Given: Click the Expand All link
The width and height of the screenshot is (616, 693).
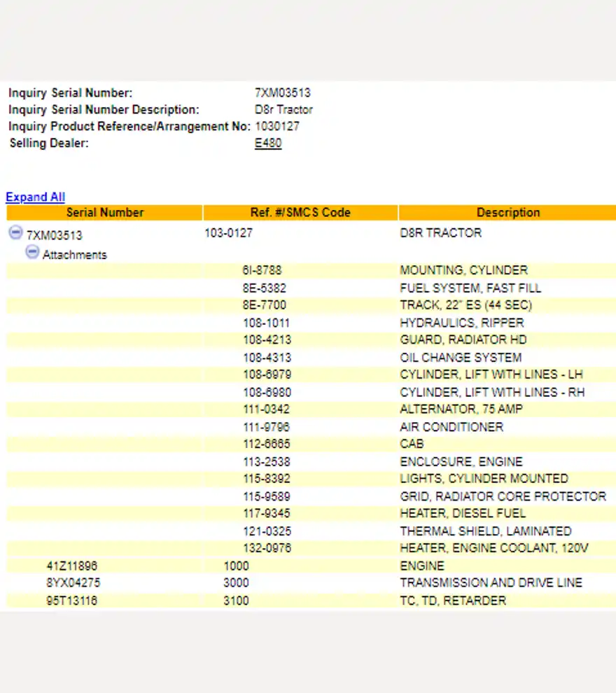Looking at the screenshot, I should [x=36, y=197].
